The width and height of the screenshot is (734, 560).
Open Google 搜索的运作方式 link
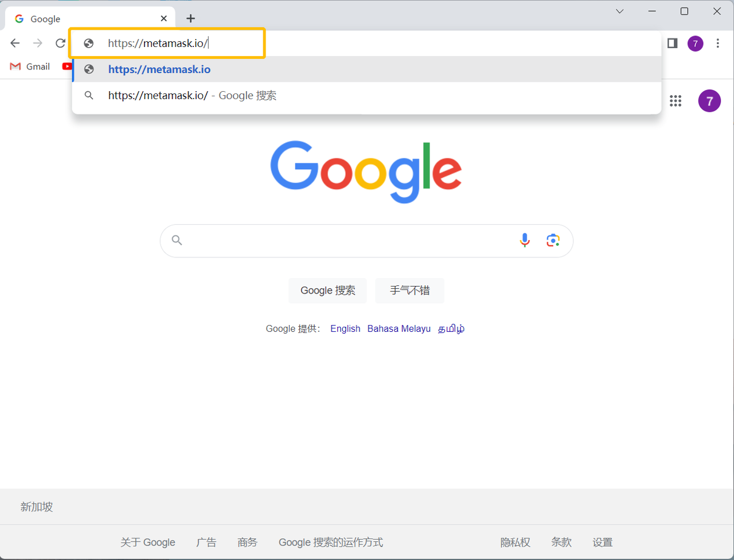[x=331, y=542]
